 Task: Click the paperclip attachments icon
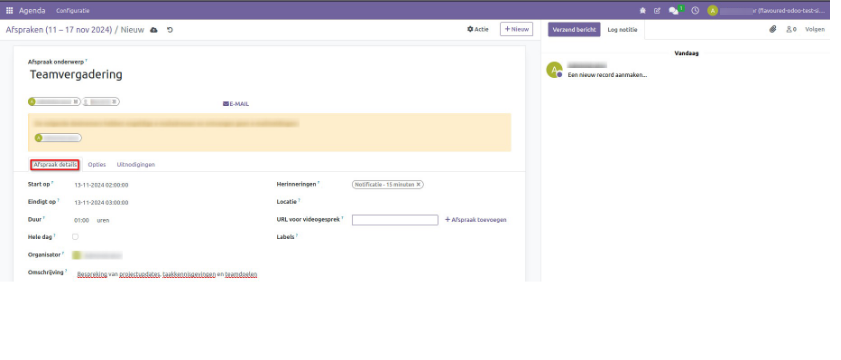click(773, 30)
